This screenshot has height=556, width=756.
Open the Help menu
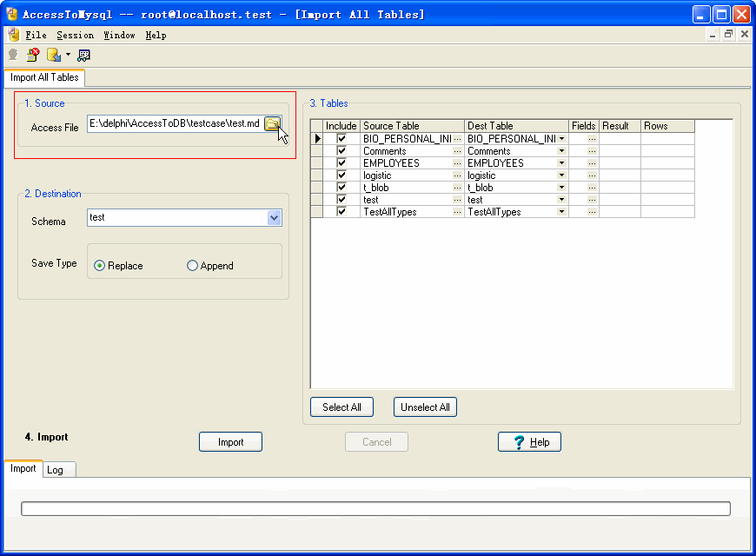(x=156, y=36)
